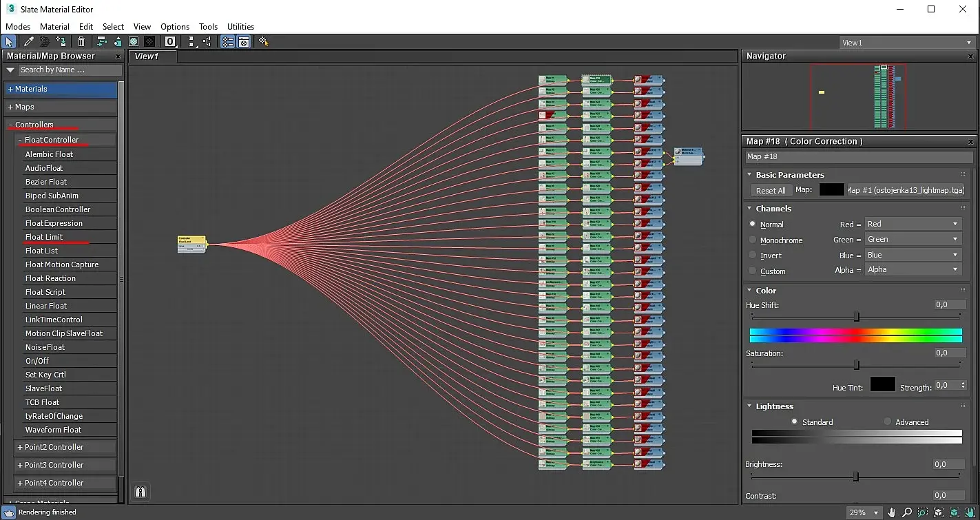The height and width of the screenshot is (520, 980).
Task: Activate the Pan hand tool
Action: (x=891, y=512)
